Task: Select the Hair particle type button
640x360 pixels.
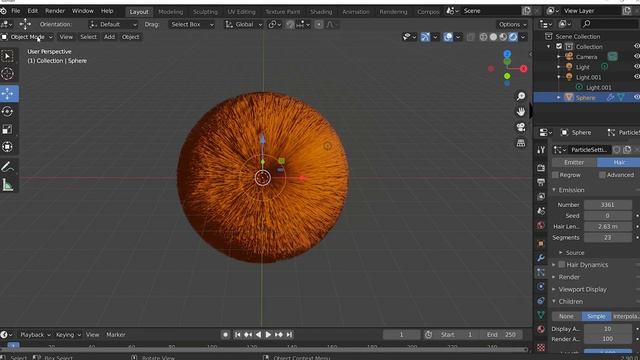Action: coord(618,162)
